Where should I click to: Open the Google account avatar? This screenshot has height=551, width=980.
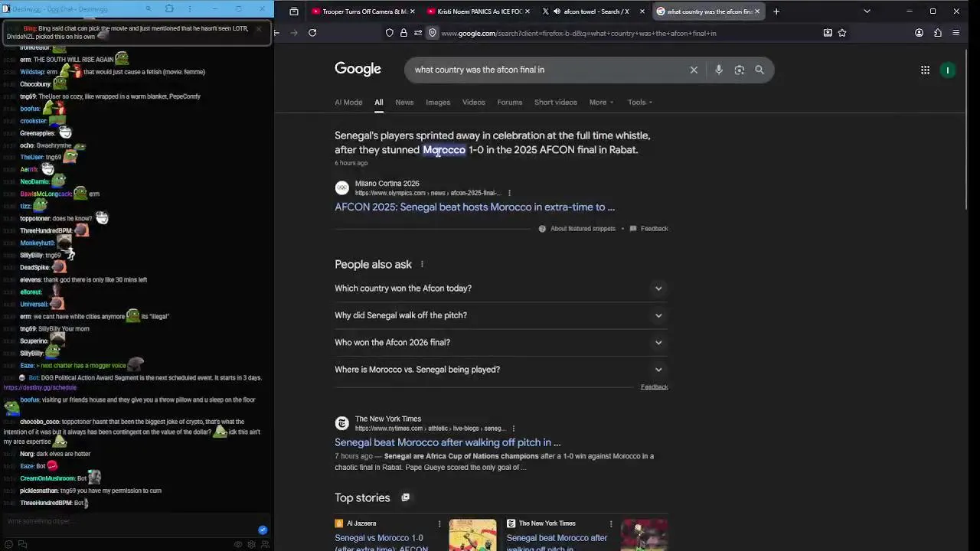(947, 70)
